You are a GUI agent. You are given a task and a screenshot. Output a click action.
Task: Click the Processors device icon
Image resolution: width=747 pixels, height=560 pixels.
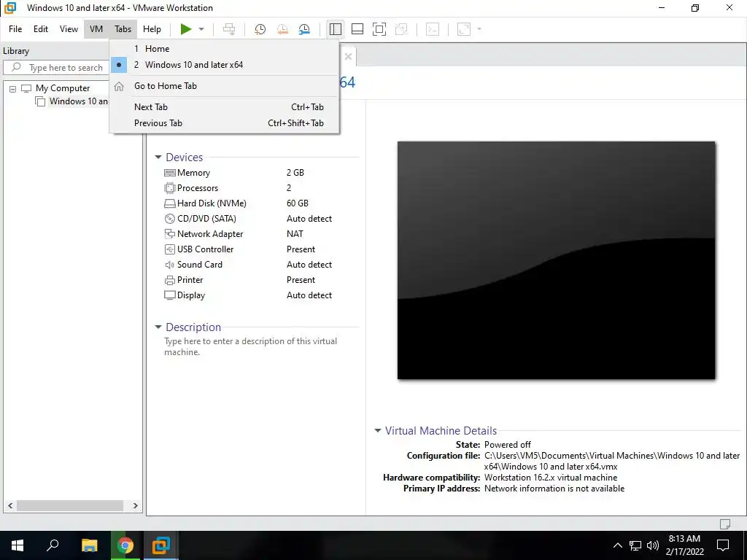[169, 188]
